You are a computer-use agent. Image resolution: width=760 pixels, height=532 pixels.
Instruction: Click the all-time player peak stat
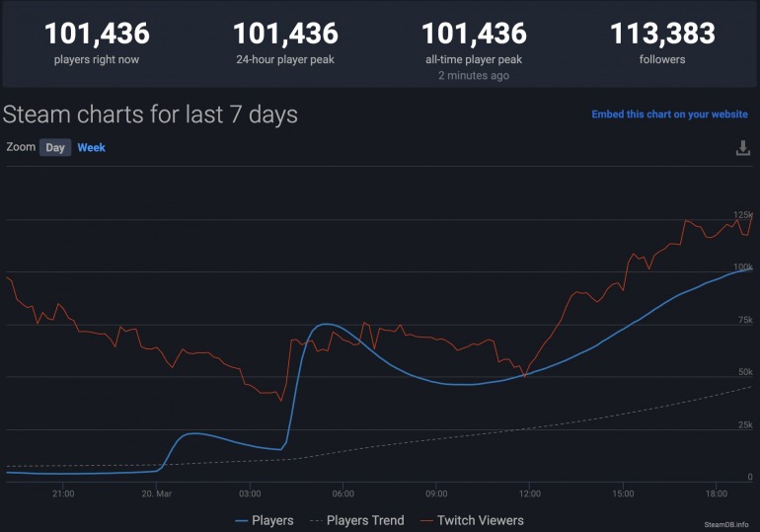(x=474, y=35)
